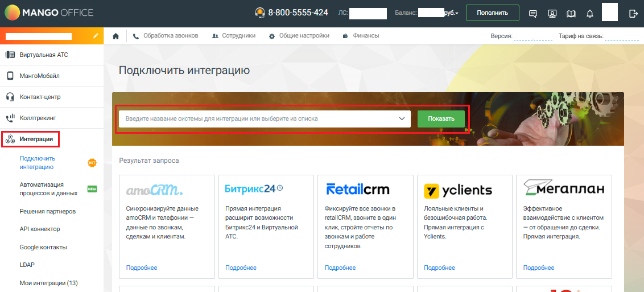Click the retailCRM logo
Screen dimensions: 644x292
(358, 190)
